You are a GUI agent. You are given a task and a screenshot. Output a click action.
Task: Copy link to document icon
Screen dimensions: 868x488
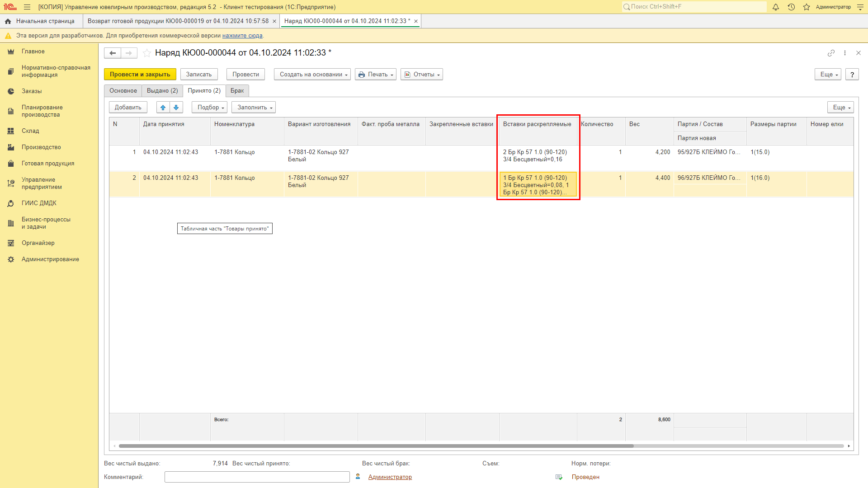click(x=831, y=53)
